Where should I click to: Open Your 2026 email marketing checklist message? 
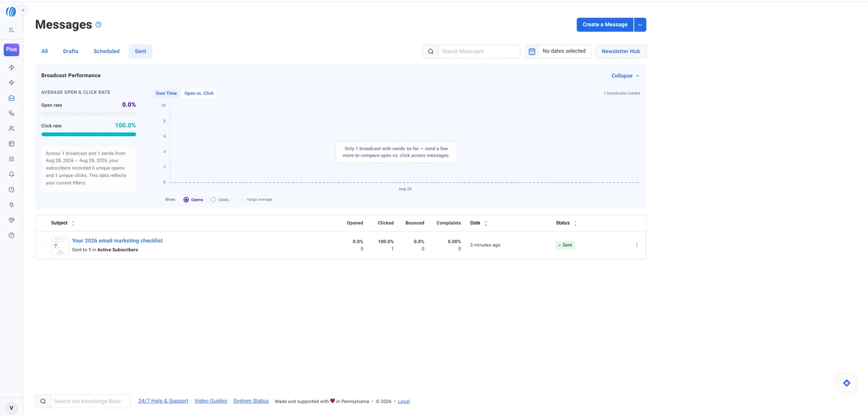tap(117, 241)
